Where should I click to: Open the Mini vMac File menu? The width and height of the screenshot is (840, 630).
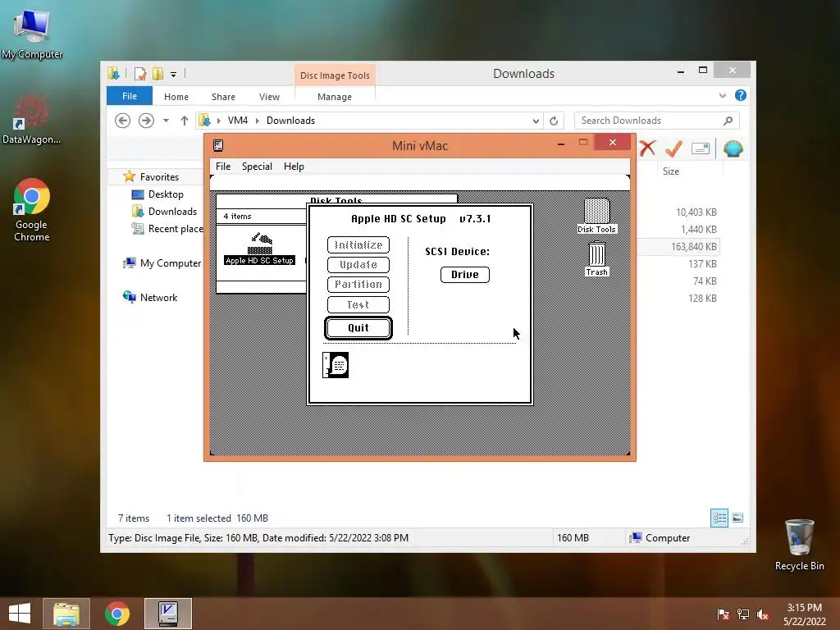(x=223, y=167)
